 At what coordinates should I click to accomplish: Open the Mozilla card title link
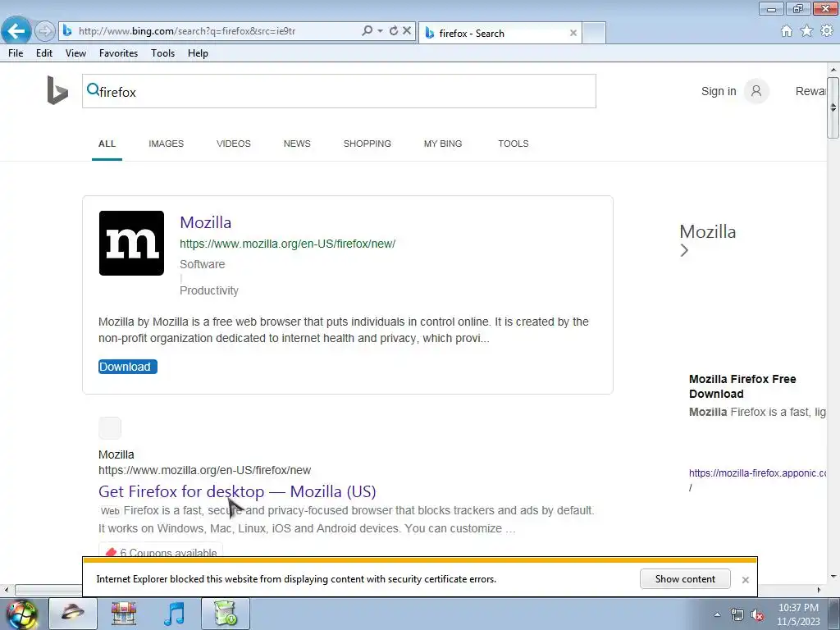pos(206,222)
